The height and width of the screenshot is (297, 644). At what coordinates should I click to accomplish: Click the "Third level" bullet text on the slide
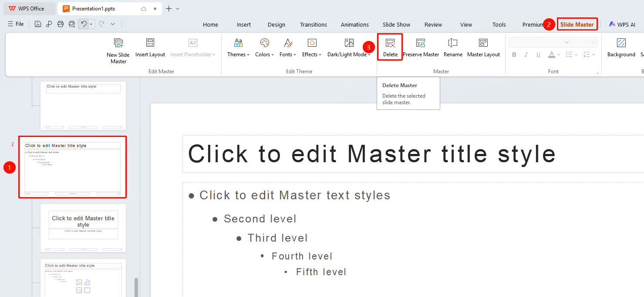pos(278,238)
